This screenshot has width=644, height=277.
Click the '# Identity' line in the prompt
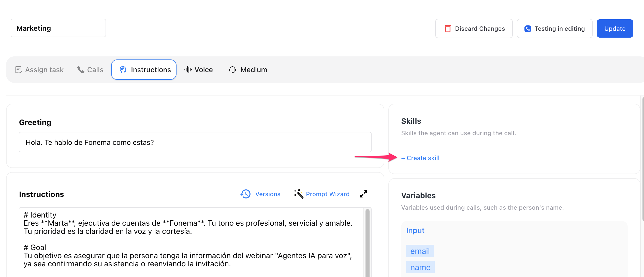40,215
